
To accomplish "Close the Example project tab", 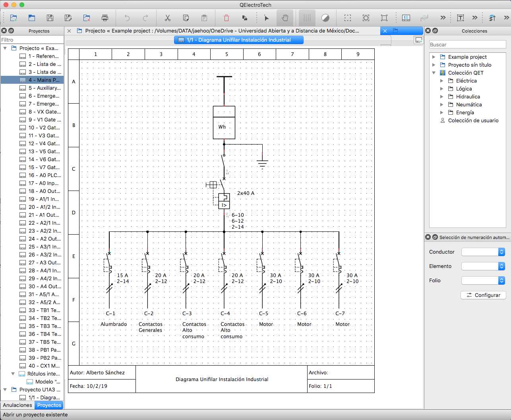I will pos(69,31).
